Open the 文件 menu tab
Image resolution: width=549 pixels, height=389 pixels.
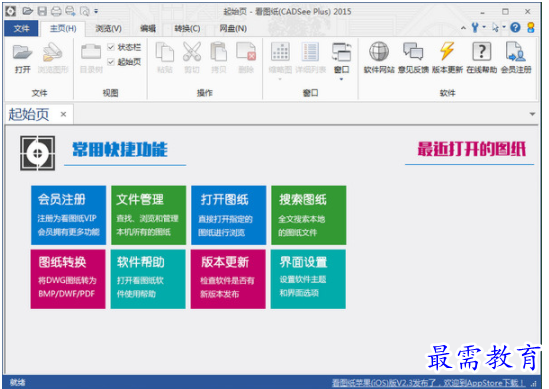(x=21, y=28)
